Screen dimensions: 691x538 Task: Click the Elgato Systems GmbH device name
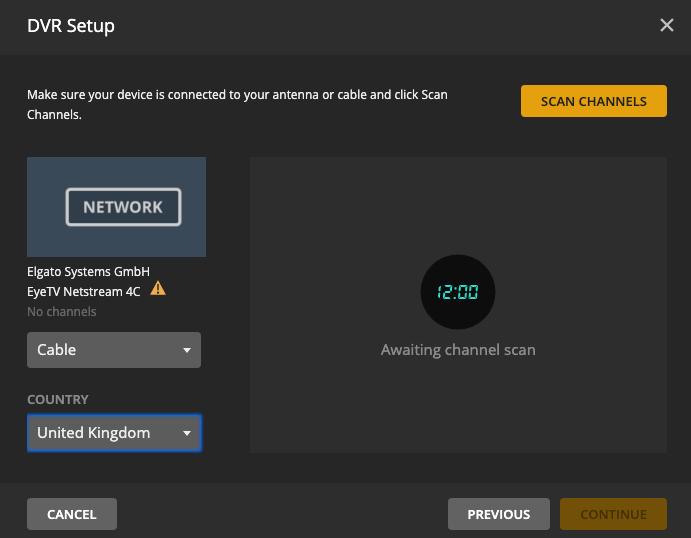click(x=88, y=271)
